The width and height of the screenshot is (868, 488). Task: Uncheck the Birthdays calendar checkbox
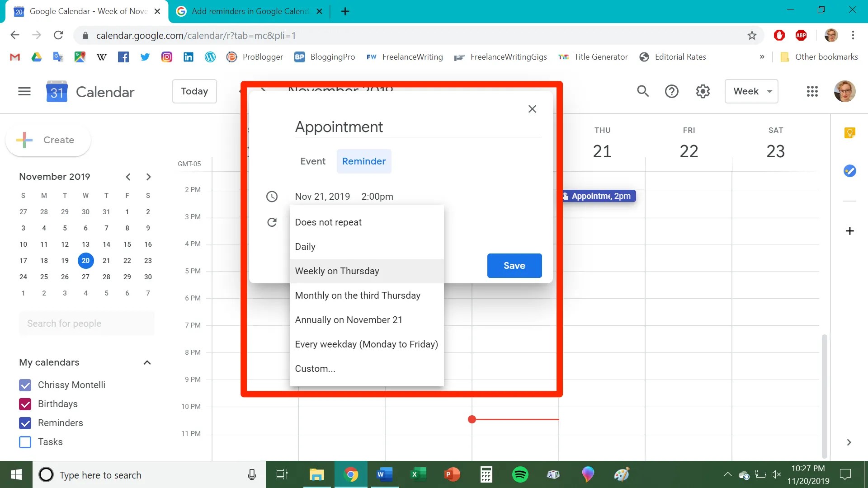click(x=25, y=404)
